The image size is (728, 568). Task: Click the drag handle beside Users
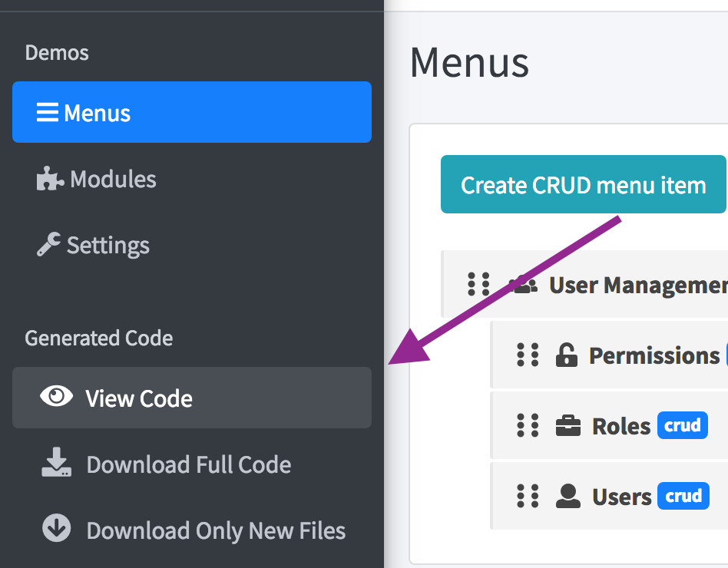click(528, 496)
